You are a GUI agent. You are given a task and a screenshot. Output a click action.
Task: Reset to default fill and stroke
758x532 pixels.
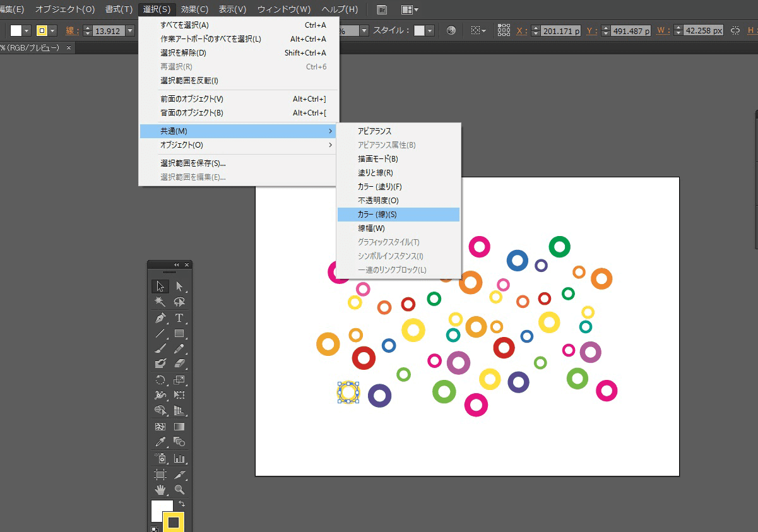click(153, 529)
